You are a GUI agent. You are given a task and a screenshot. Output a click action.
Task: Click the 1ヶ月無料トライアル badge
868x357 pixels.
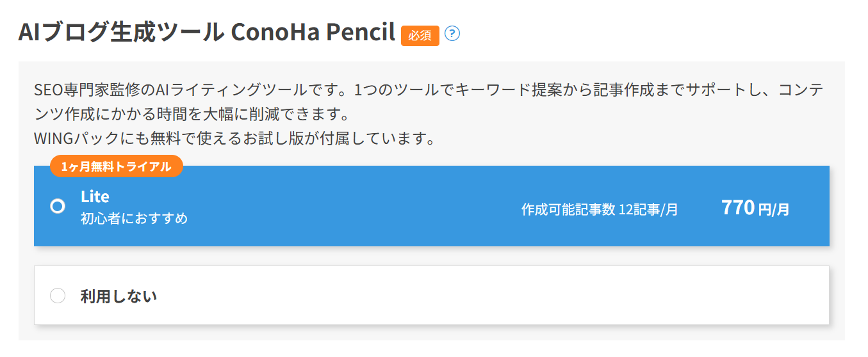click(116, 166)
